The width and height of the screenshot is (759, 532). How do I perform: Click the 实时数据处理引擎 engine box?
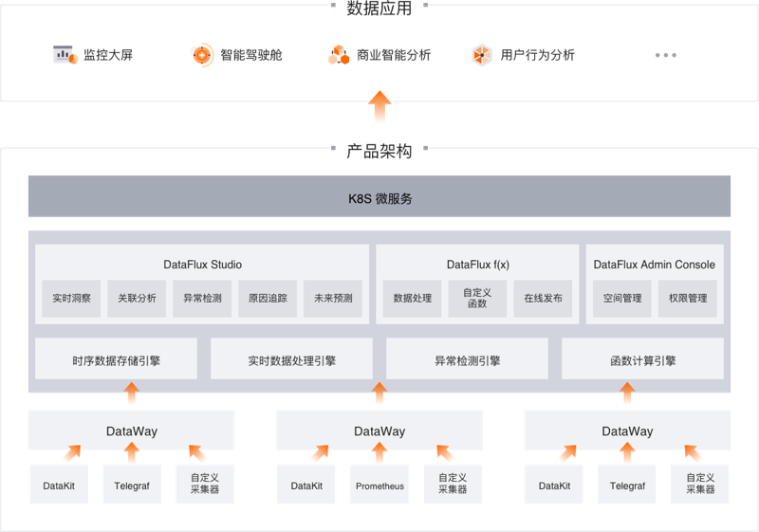click(291, 358)
